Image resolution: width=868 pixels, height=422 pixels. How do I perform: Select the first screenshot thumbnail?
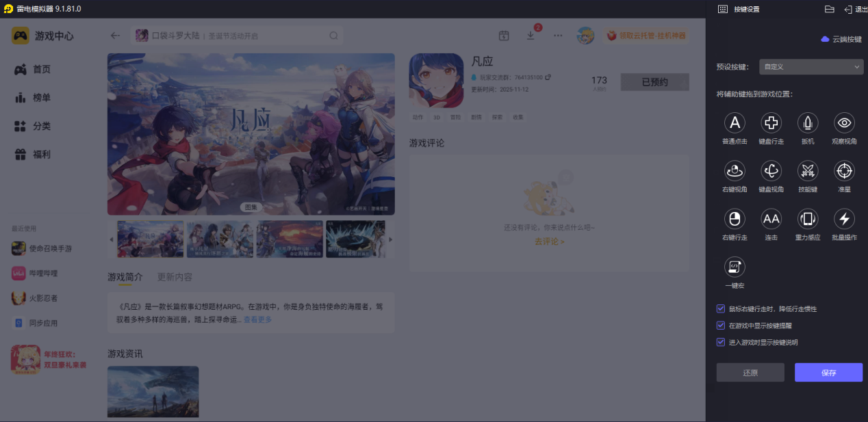point(150,239)
